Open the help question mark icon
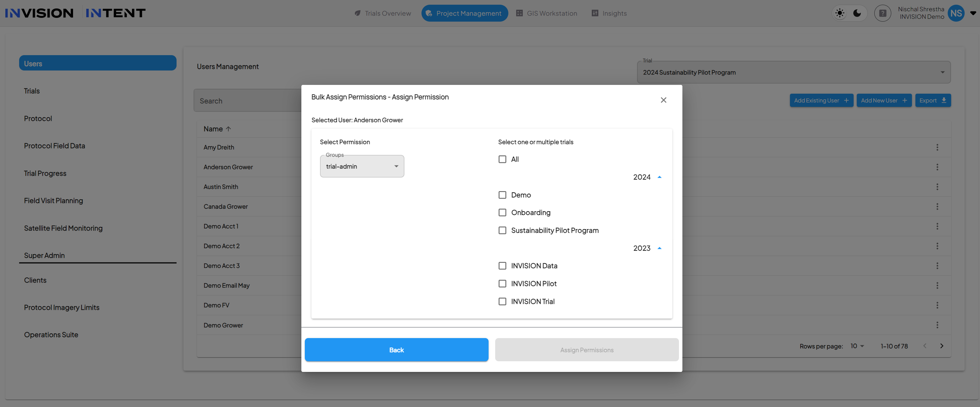Image resolution: width=980 pixels, height=407 pixels. [x=882, y=13]
